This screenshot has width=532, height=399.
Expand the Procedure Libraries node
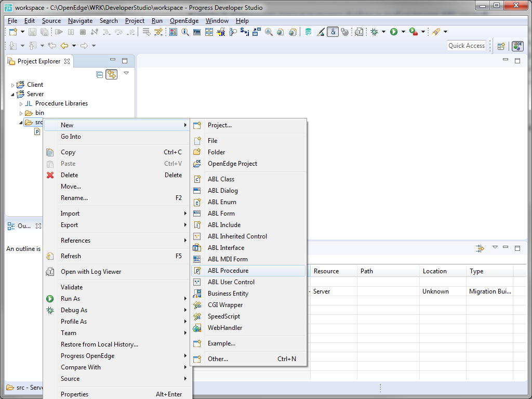pos(21,104)
